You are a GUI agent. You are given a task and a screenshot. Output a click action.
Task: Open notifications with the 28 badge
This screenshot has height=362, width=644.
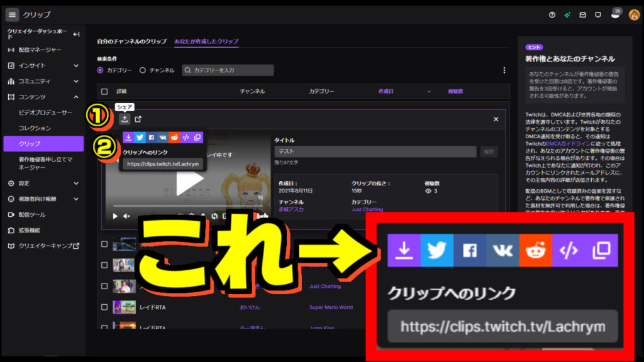click(x=615, y=14)
